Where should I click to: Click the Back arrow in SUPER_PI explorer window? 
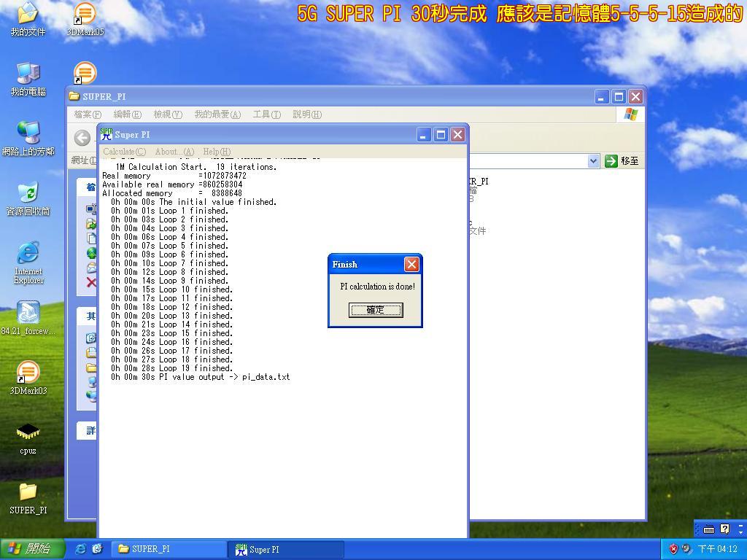pos(82,138)
